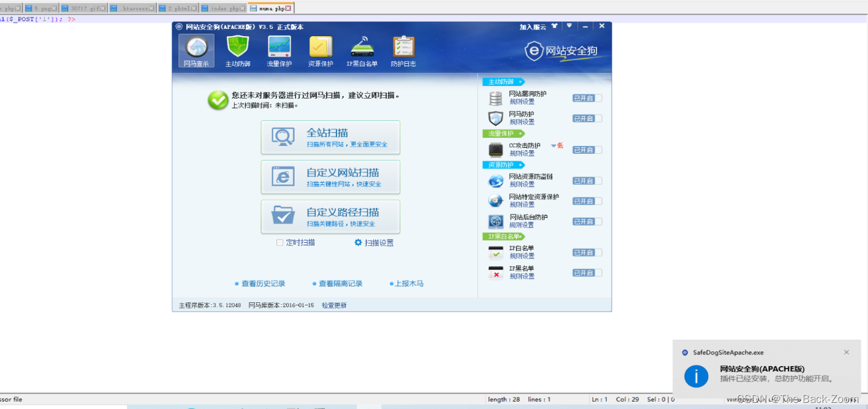The image size is (868, 409).
Task: Click 'length : 28' in the editor status bar
Action: coord(504,399)
